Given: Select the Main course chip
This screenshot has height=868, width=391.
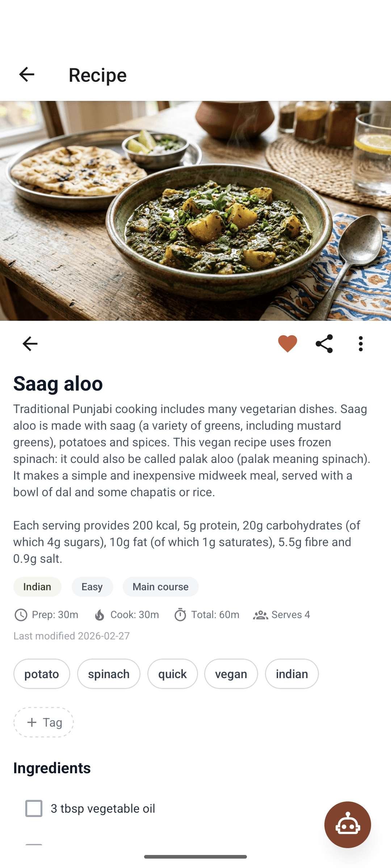Looking at the screenshot, I should click(x=161, y=587).
